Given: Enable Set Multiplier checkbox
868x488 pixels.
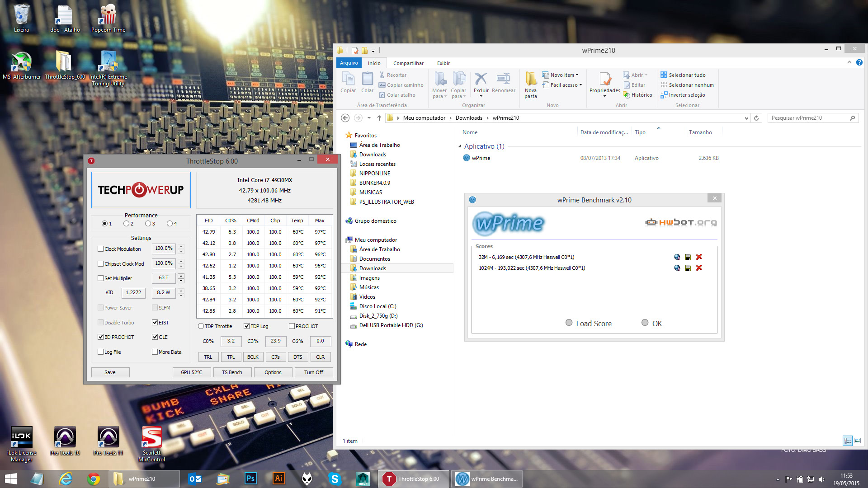Looking at the screenshot, I should point(100,278).
